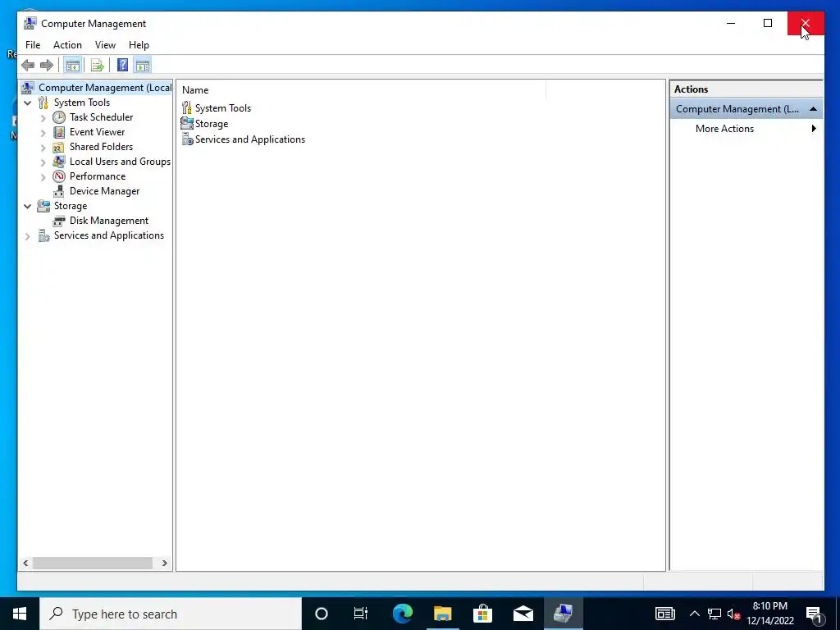Open the Action menu
The width and height of the screenshot is (840, 630).
point(67,45)
